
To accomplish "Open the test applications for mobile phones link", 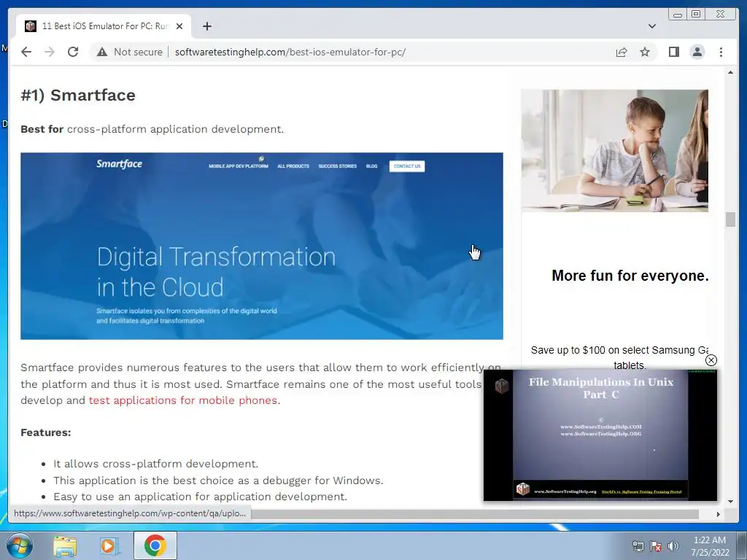I will point(185,400).
